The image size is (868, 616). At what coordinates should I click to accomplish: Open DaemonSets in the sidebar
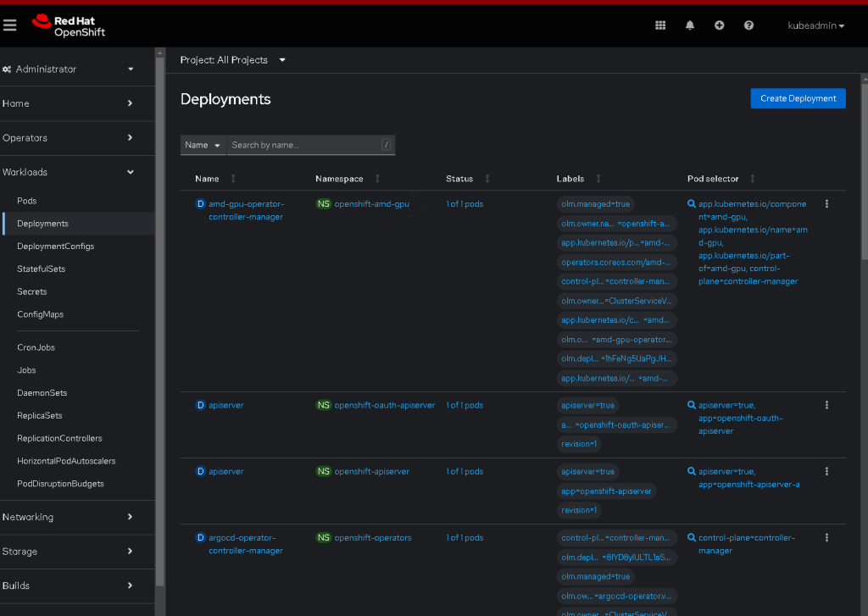[42, 393]
